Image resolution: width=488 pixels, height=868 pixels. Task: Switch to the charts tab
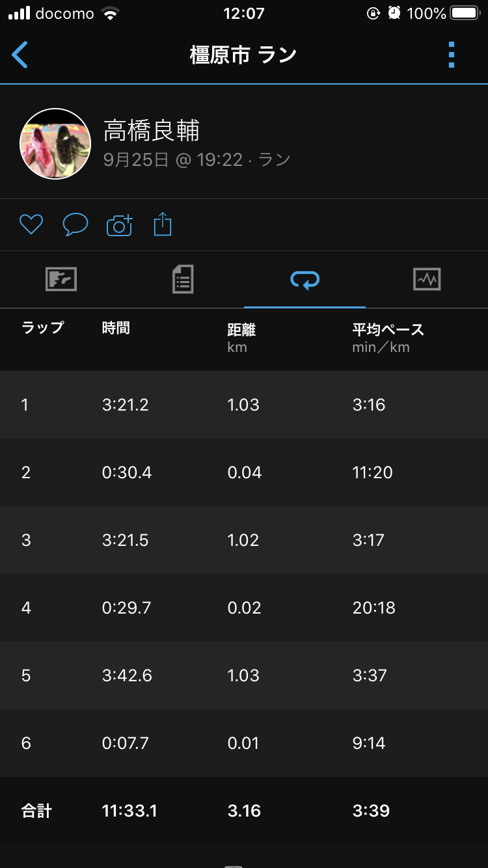click(427, 280)
